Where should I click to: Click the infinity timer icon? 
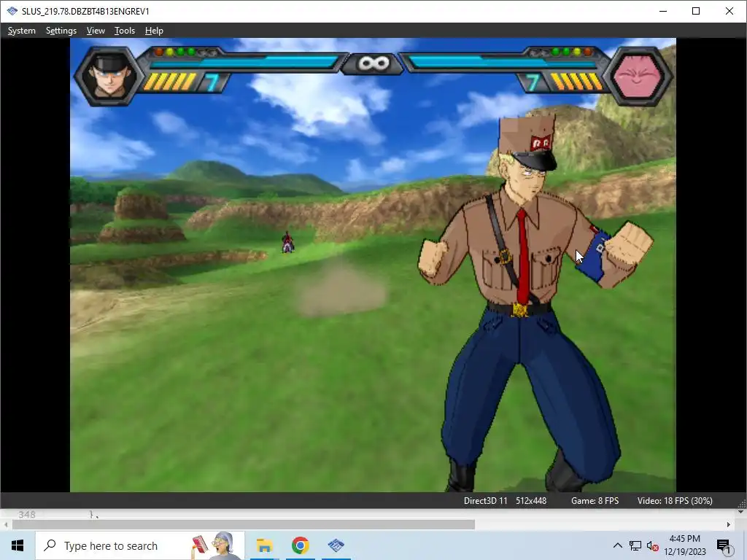point(373,63)
